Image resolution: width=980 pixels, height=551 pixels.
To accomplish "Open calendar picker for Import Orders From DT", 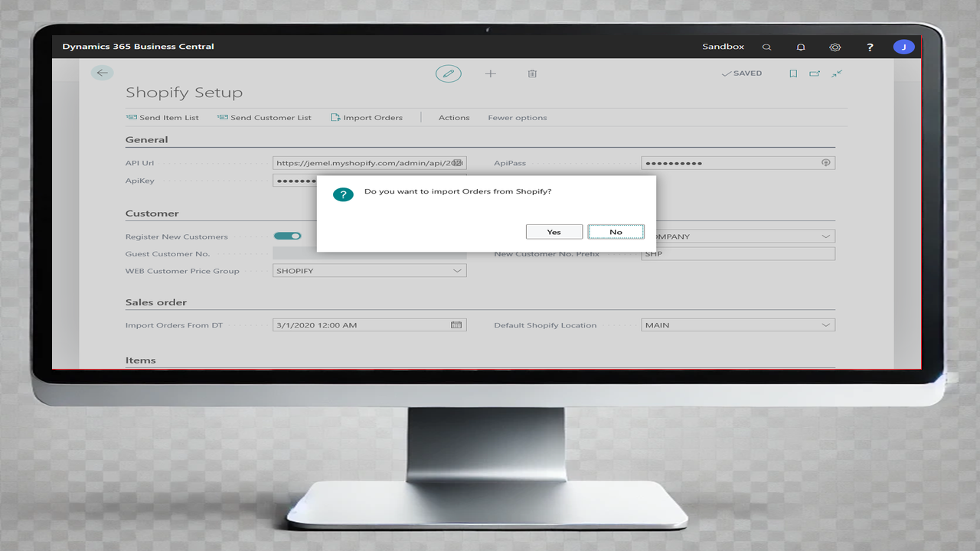I will pos(456,325).
